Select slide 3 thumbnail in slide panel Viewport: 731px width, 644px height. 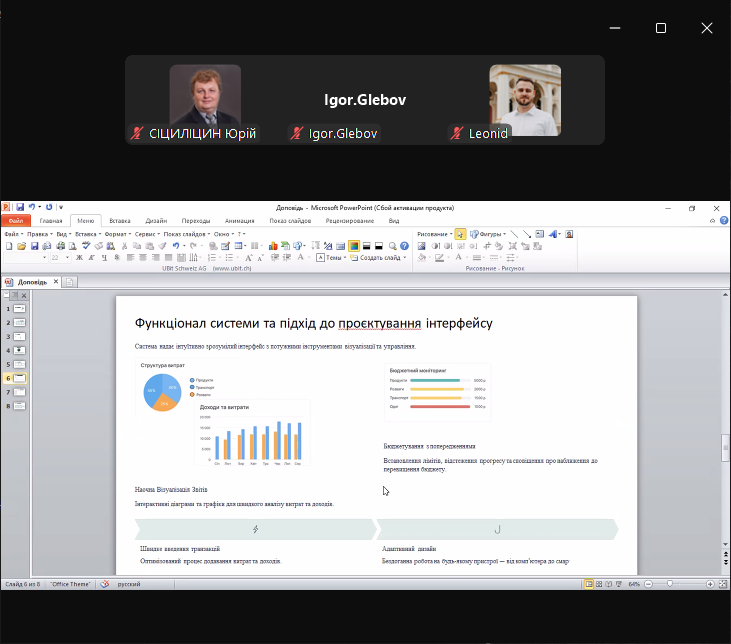(19, 337)
